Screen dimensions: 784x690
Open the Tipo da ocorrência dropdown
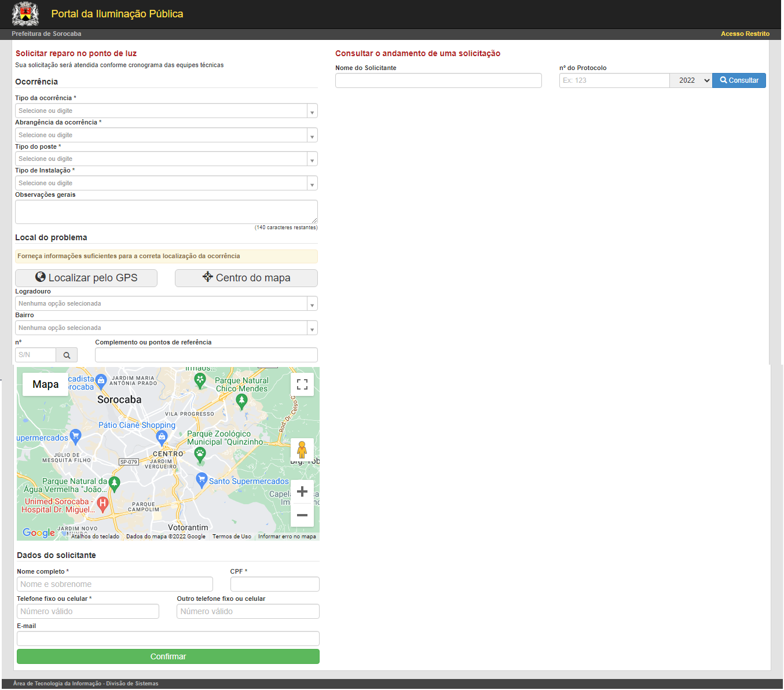pos(166,111)
